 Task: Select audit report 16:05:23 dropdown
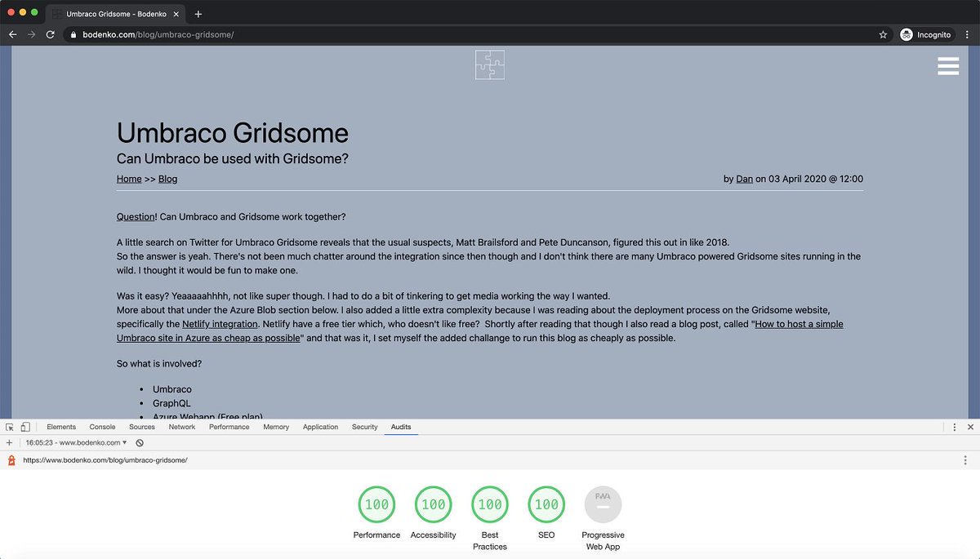tap(77, 442)
